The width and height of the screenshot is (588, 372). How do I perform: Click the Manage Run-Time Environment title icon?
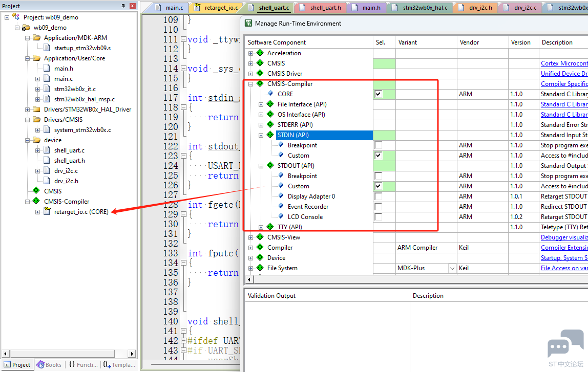(248, 23)
